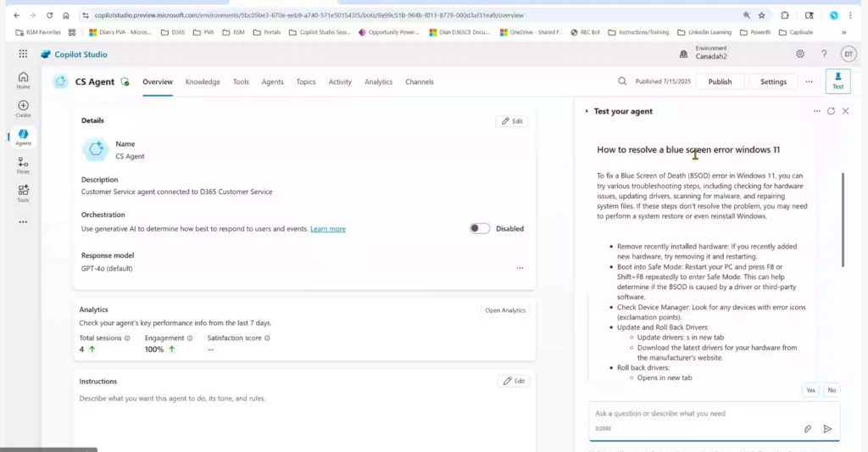868x452 pixels.
Task: Click the 'Published 7/15/2025' text
Action: click(663, 81)
